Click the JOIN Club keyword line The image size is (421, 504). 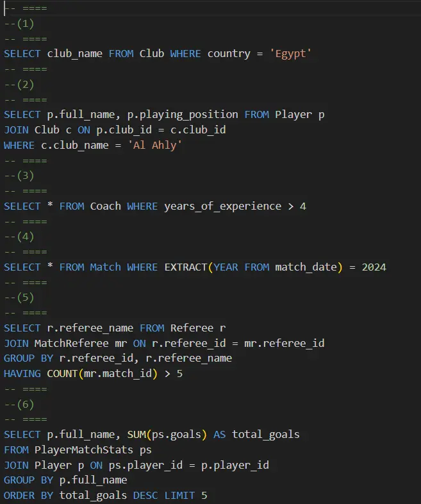tap(115, 130)
